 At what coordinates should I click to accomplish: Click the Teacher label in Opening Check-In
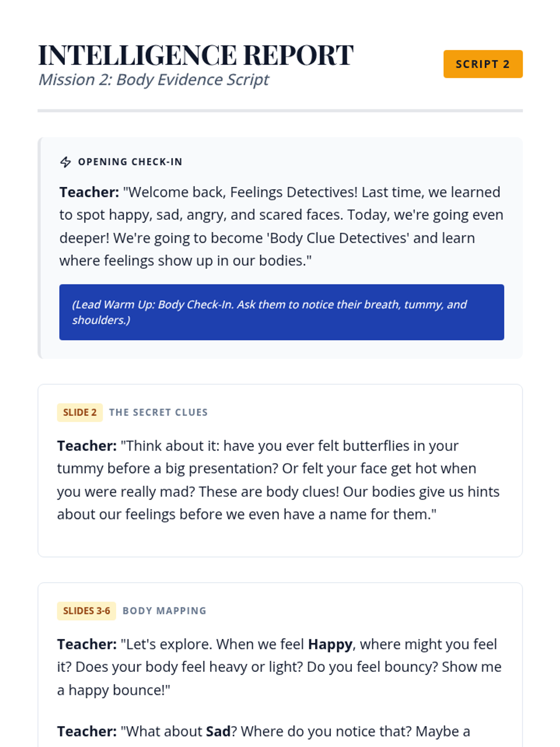click(x=89, y=192)
